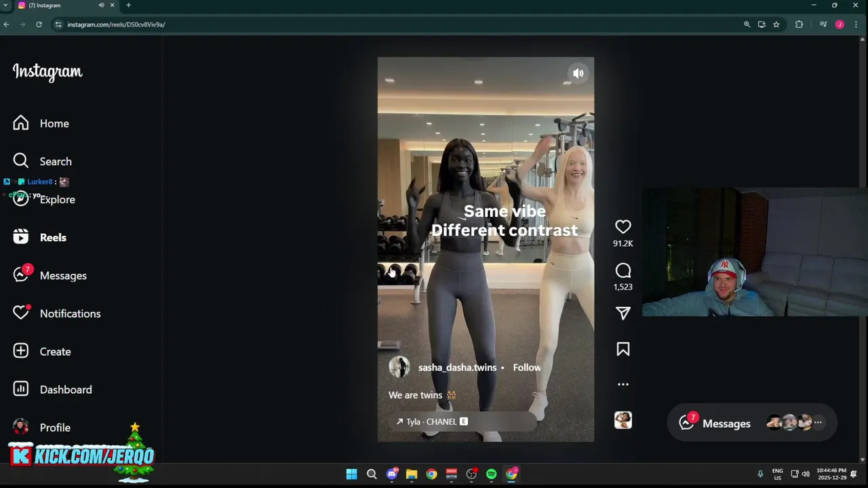Click the audio thumbnail below the reel actions
The width and height of the screenshot is (868, 488).
click(x=623, y=420)
